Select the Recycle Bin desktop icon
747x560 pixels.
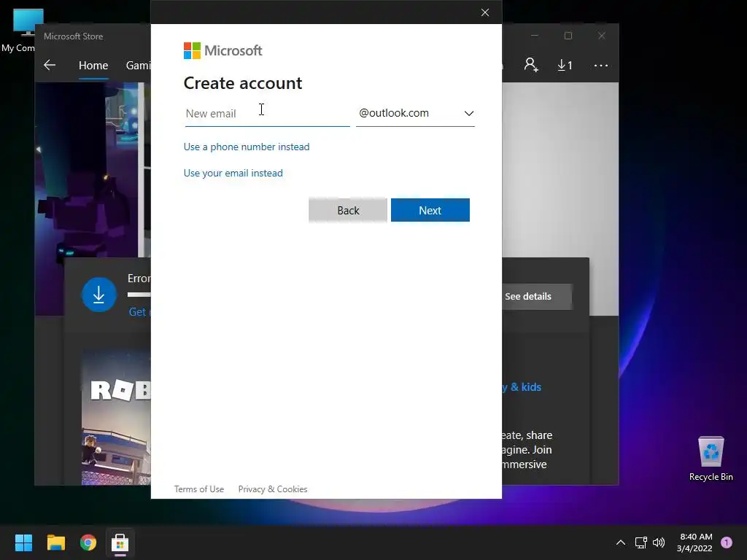point(711,459)
